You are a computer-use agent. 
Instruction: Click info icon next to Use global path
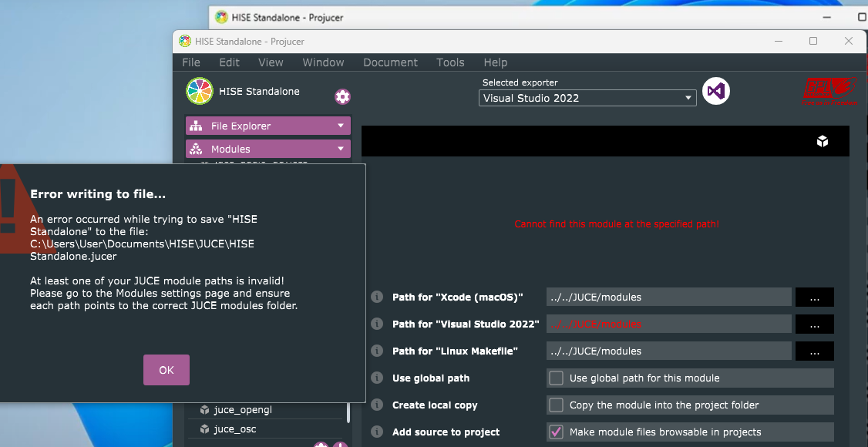(377, 378)
